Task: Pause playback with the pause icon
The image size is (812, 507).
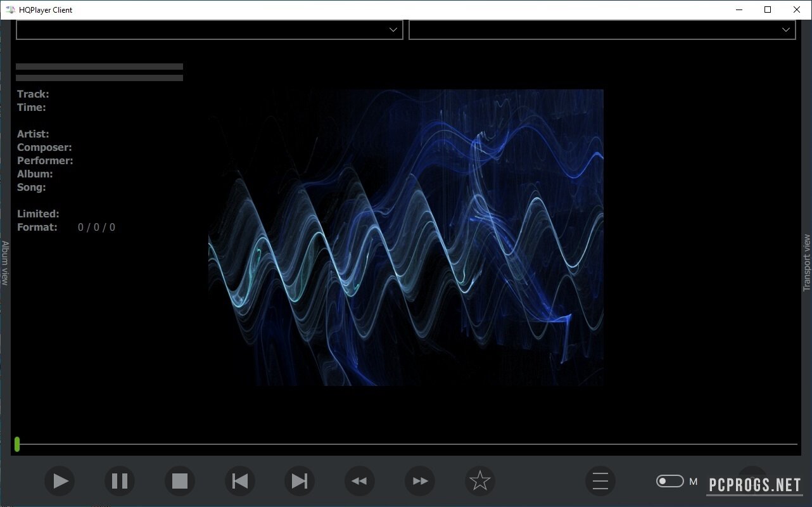Action: coord(120,481)
